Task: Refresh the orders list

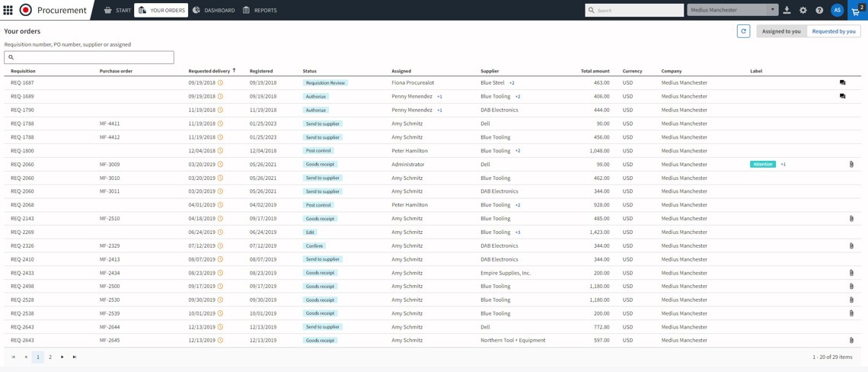Action: pyautogui.click(x=743, y=31)
